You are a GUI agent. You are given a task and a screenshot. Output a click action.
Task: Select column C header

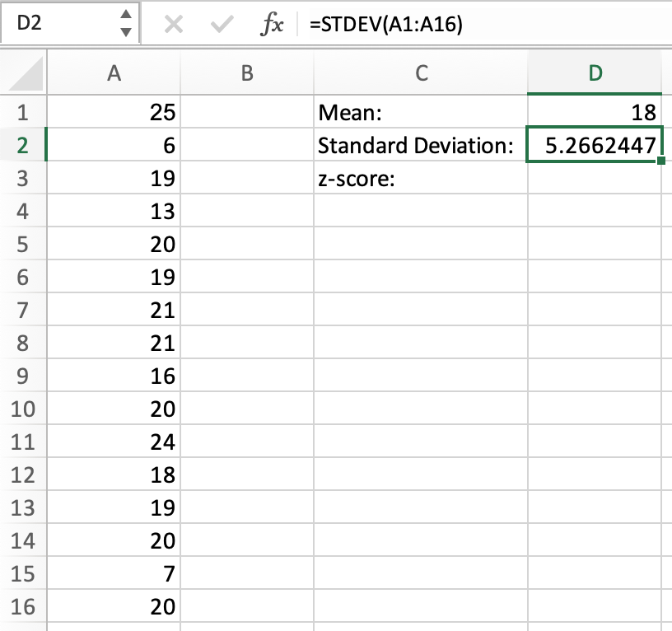point(421,73)
